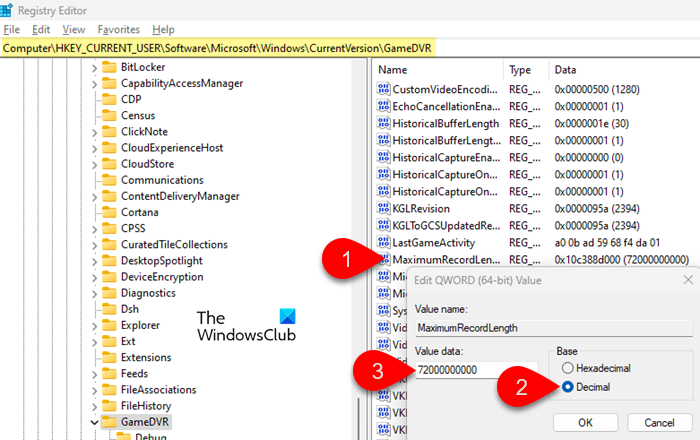Screen dimensions: 700x440
Task: Select the first HistoricalCaptureOn... value name
Action: coord(445,174)
